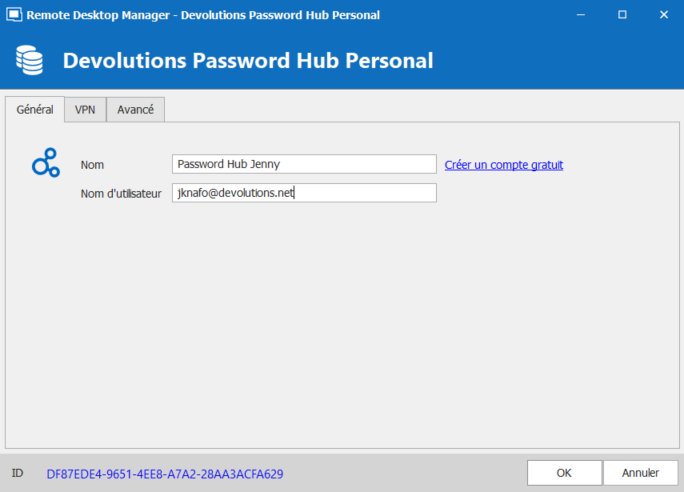Maximize the dialog window
The width and height of the screenshot is (684, 492).
621,15
